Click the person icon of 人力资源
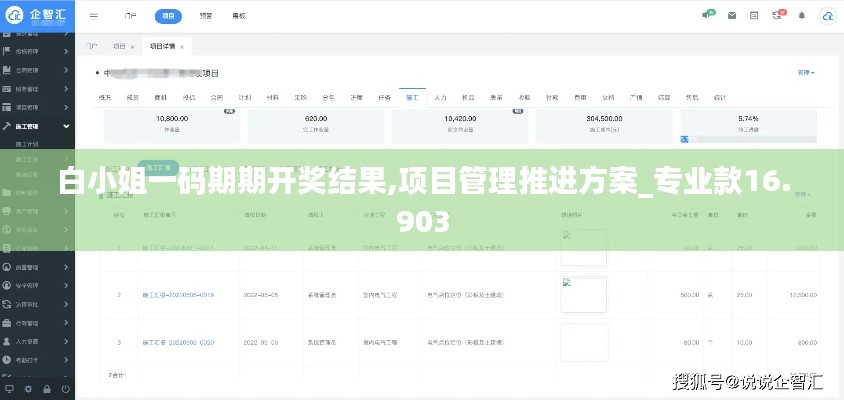This screenshot has width=844, height=400. click(x=7, y=341)
